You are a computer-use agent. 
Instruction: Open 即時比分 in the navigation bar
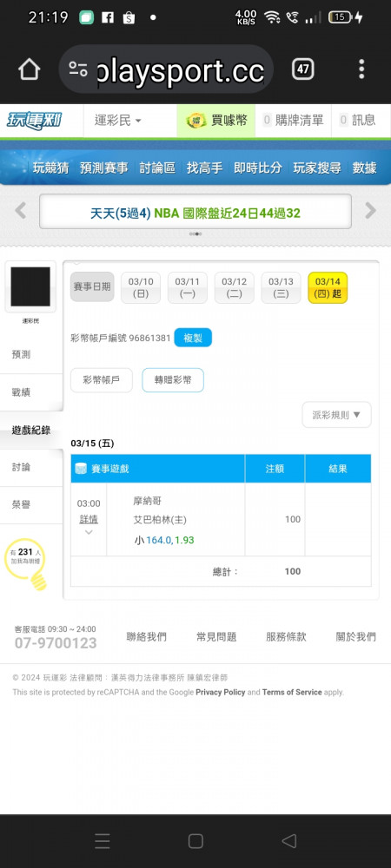coord(257,168)
